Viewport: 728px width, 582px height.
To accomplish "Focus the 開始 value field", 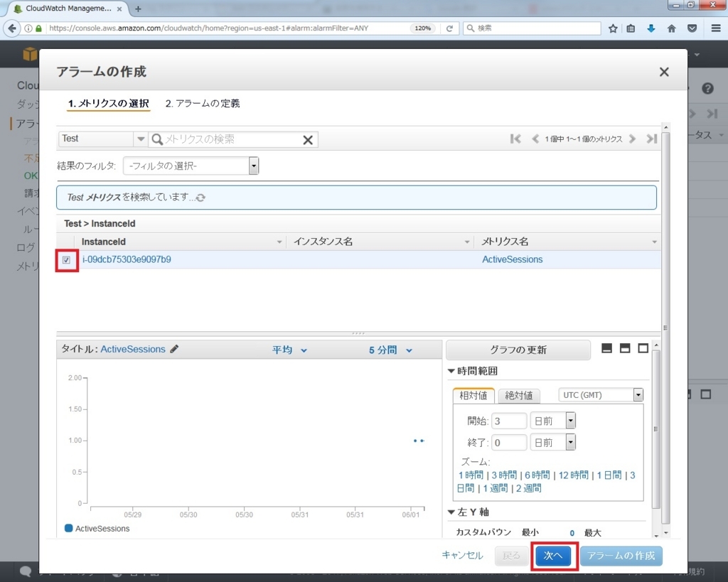I will [509, 421].
